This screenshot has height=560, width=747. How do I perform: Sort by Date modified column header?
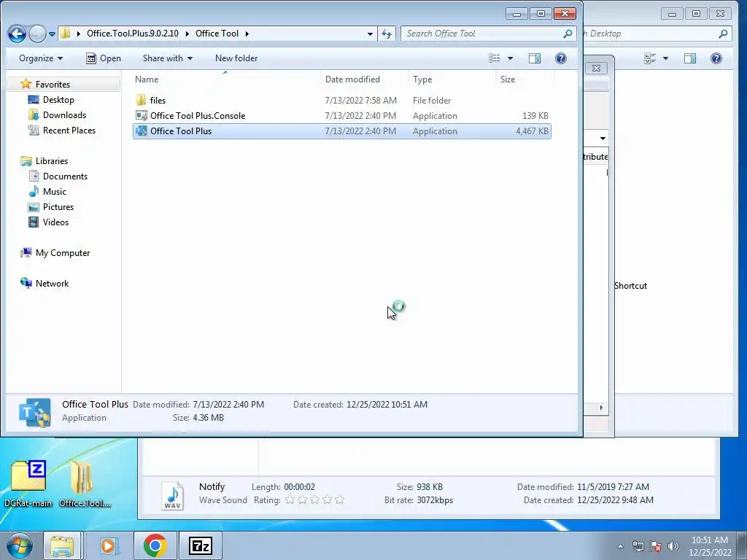coord(365,79)
